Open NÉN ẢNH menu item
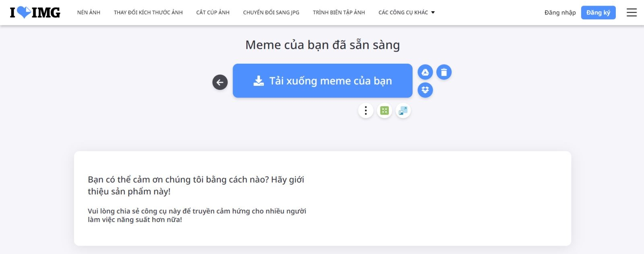 (89, 12)
